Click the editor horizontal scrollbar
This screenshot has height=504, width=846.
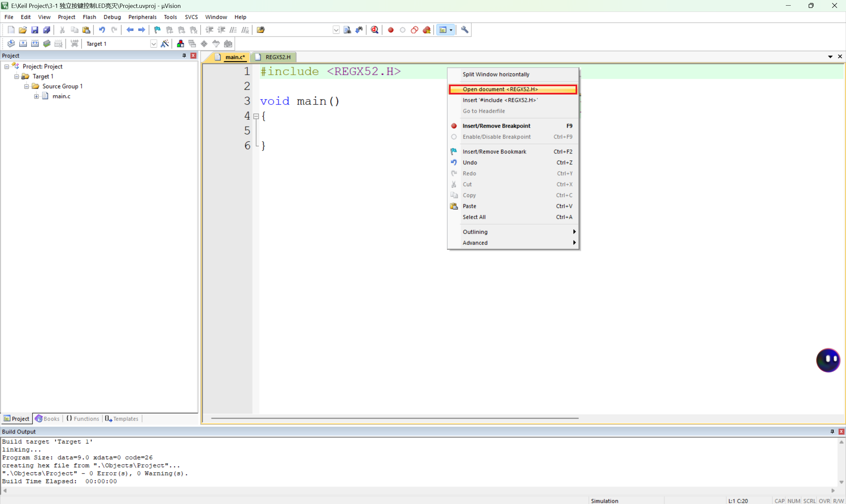click(x=394, y=418)
